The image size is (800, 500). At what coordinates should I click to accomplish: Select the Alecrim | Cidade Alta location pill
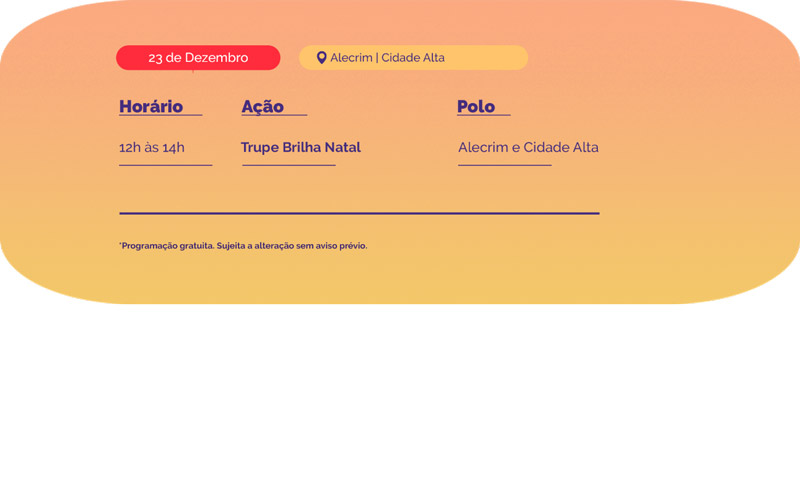[x=413, y=58]
